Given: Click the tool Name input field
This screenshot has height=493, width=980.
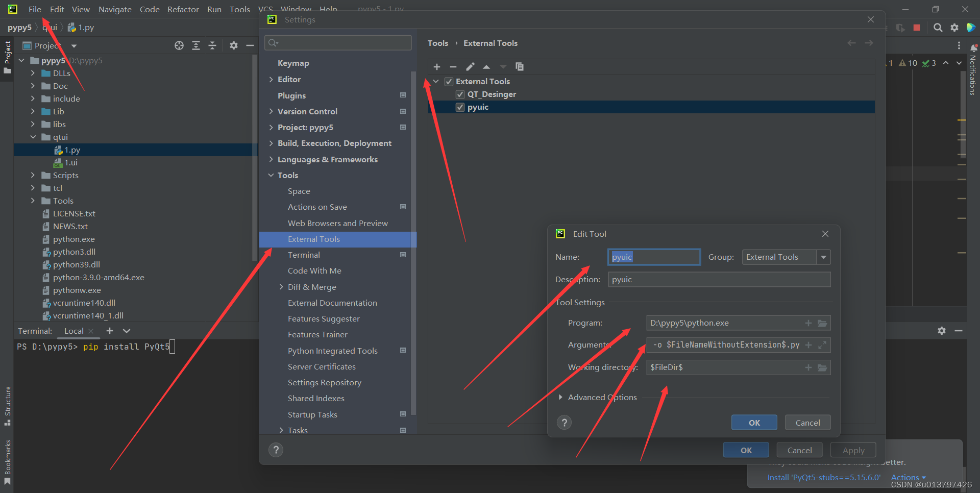Looking at the screenshot, I should pyautogui.click(x=654, y=257).
